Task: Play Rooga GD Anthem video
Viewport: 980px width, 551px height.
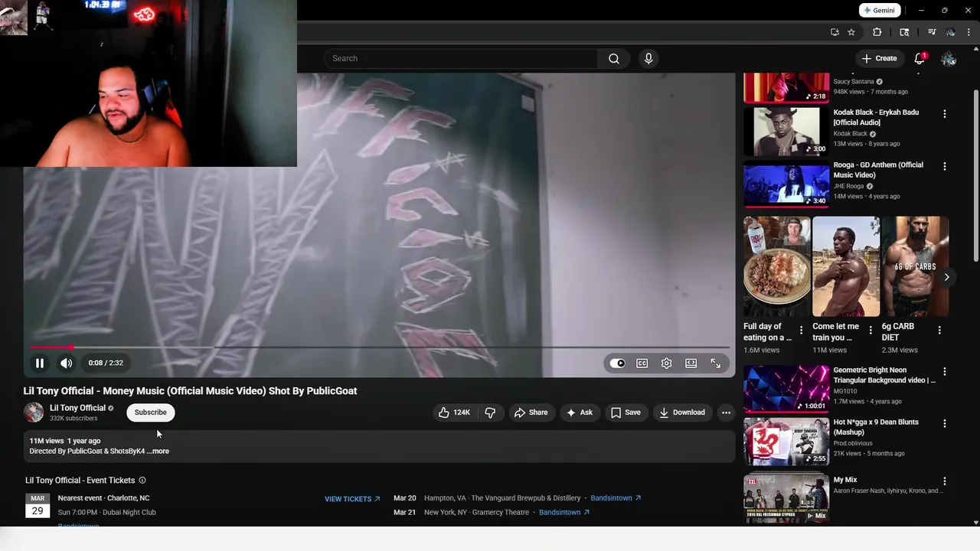Action: click(x=786, y=184)
